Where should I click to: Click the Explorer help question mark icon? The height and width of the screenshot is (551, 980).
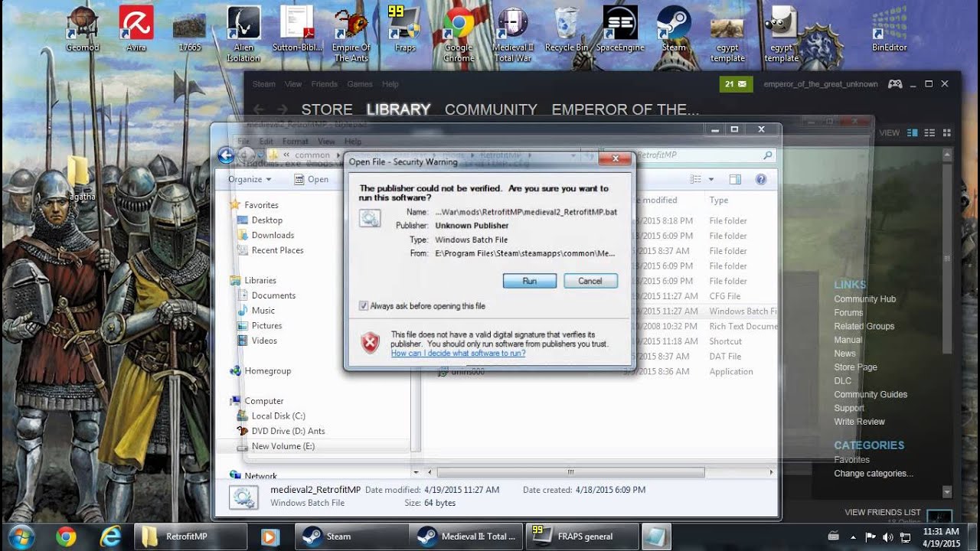[x=761, y=179]
